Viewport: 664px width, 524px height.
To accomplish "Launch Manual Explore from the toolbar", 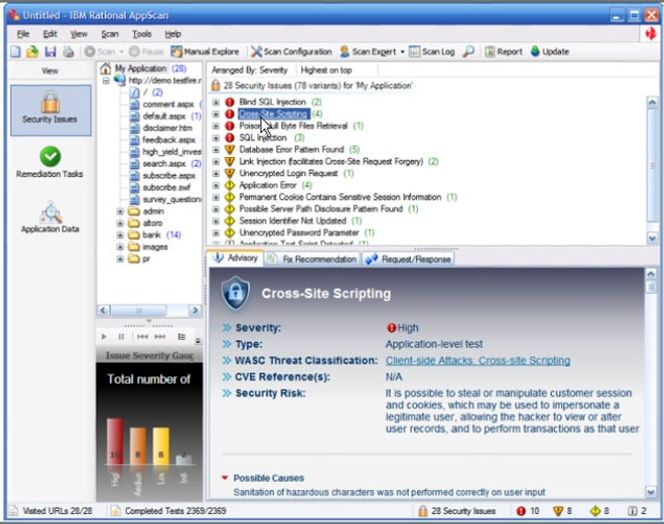I will pos(205,52).
